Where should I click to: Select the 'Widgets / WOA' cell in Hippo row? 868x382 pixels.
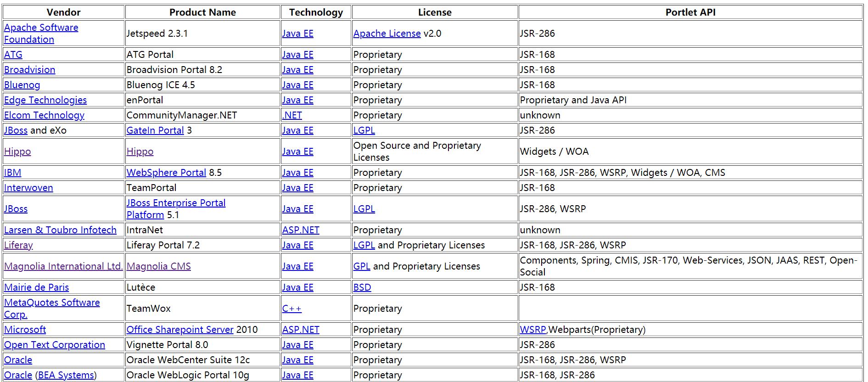pos(690,152)
